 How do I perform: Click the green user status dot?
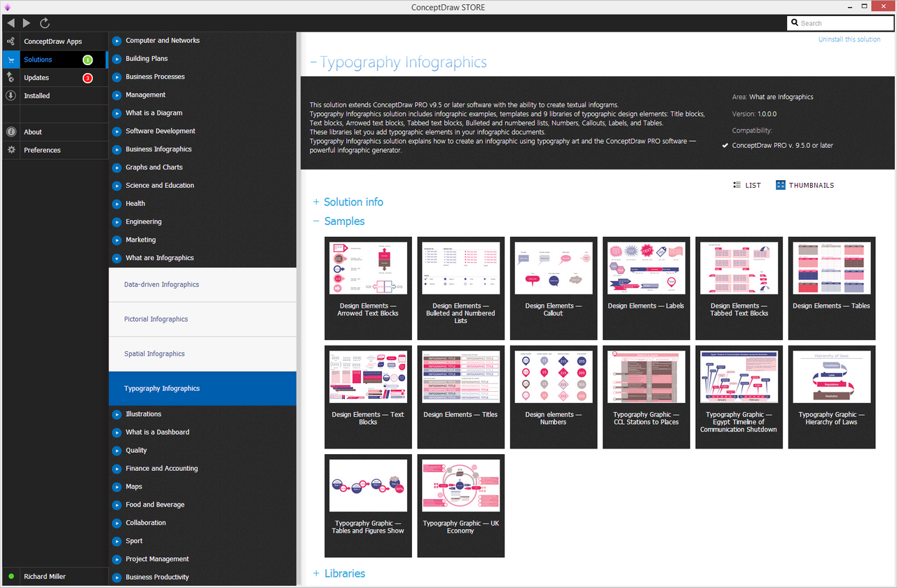tap(11, 577)
